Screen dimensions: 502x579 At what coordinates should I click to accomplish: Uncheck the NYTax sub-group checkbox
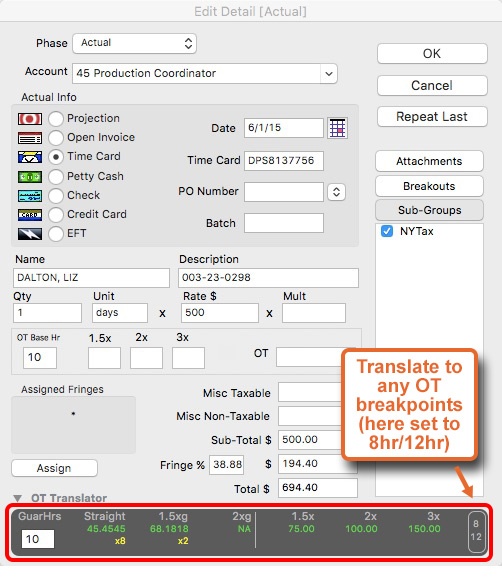[x=387, y=231]
